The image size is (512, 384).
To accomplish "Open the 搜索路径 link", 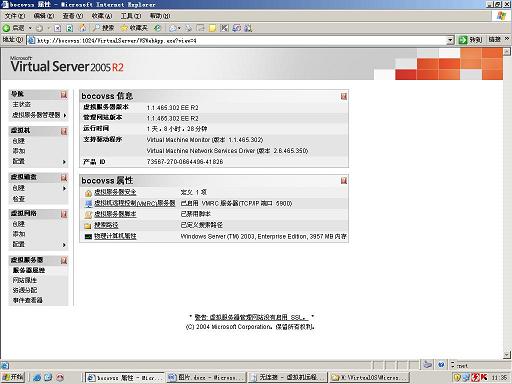I will point(106,225).
